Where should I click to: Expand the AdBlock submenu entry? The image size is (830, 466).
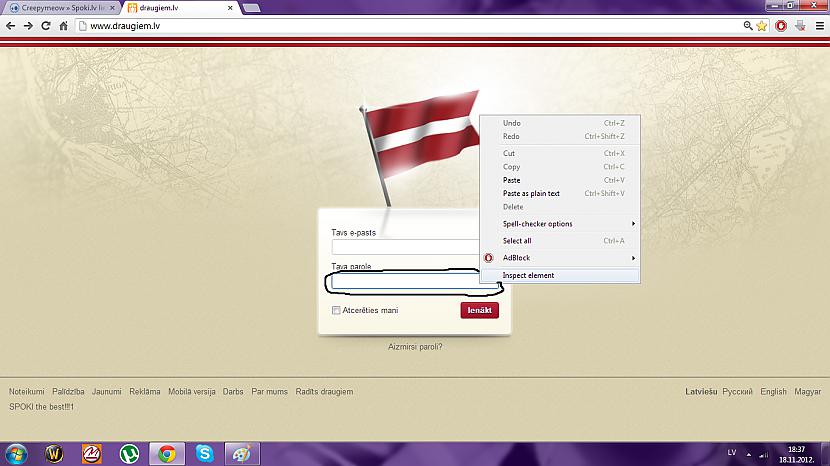[560, 258]
